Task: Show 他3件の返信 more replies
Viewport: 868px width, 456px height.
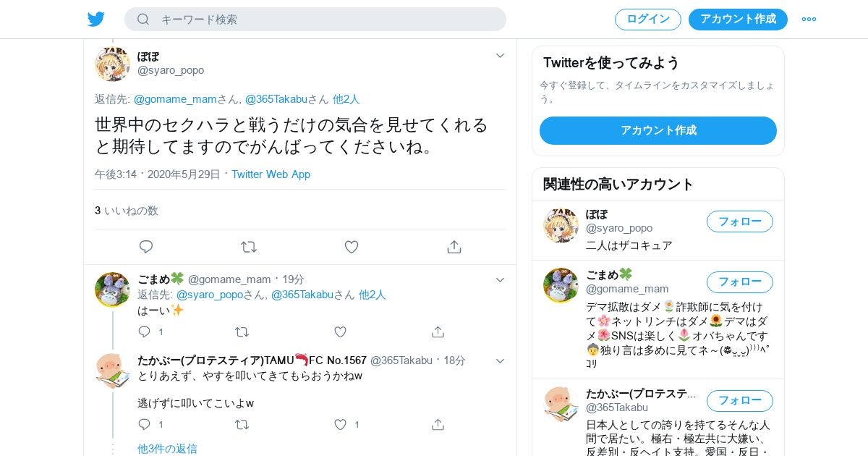Action: tap(167, 449)
